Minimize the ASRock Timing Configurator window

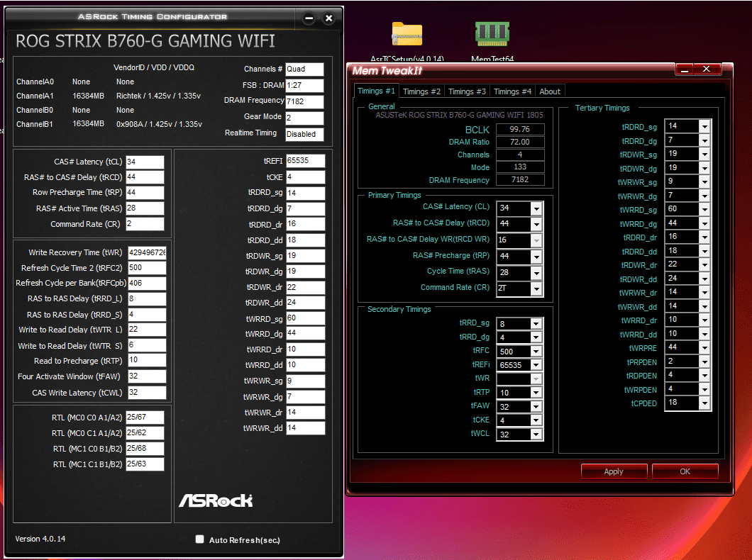pyautogui.click(x=309, y=18)
